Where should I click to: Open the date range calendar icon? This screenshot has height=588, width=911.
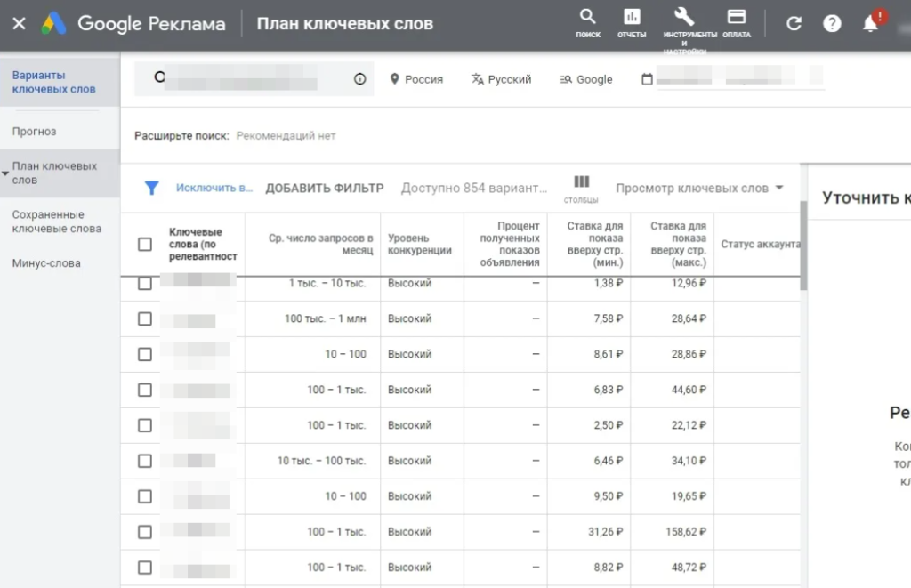[647, 79]
